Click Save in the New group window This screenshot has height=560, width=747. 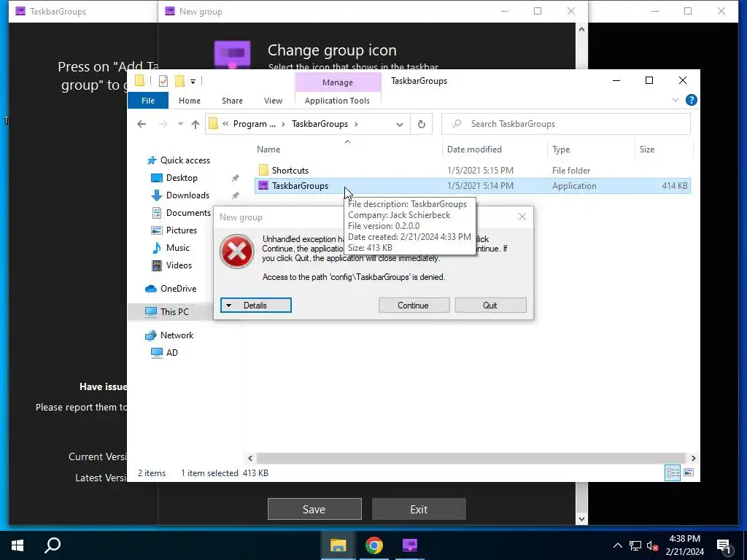[314, 510]
